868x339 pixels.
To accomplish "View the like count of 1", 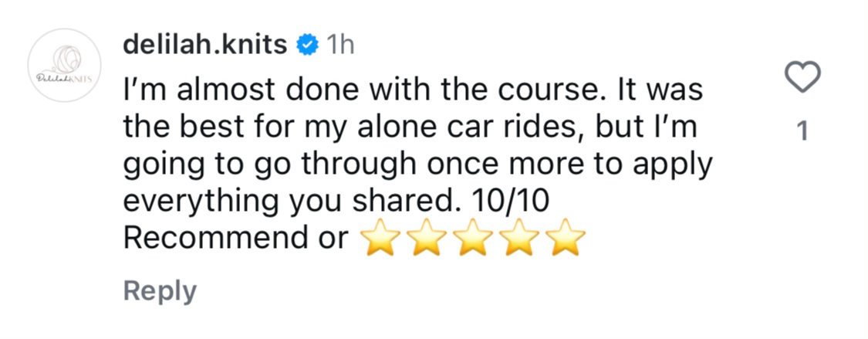I will point(802,132).
